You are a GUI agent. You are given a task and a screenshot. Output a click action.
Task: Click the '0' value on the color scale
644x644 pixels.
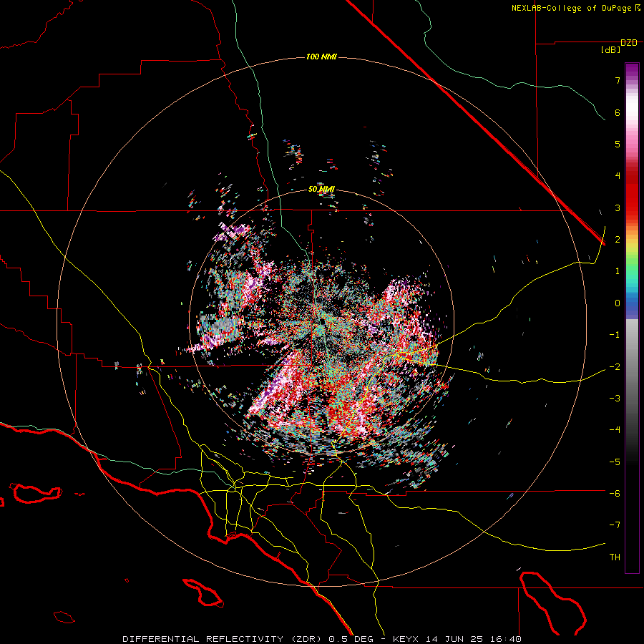pos(618,303)
